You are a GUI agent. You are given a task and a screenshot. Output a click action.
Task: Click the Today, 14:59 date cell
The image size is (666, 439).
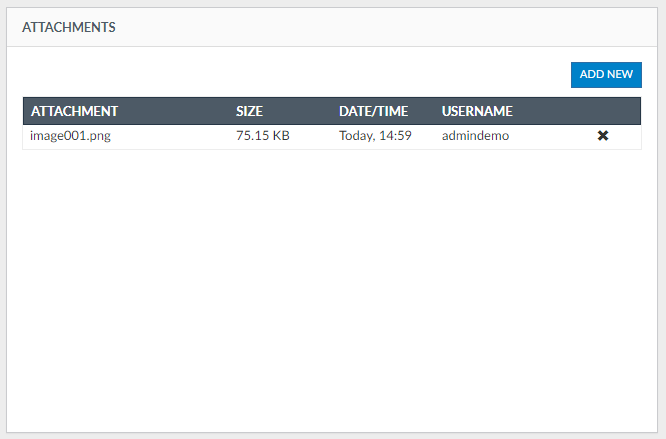(x=375, y=136)
